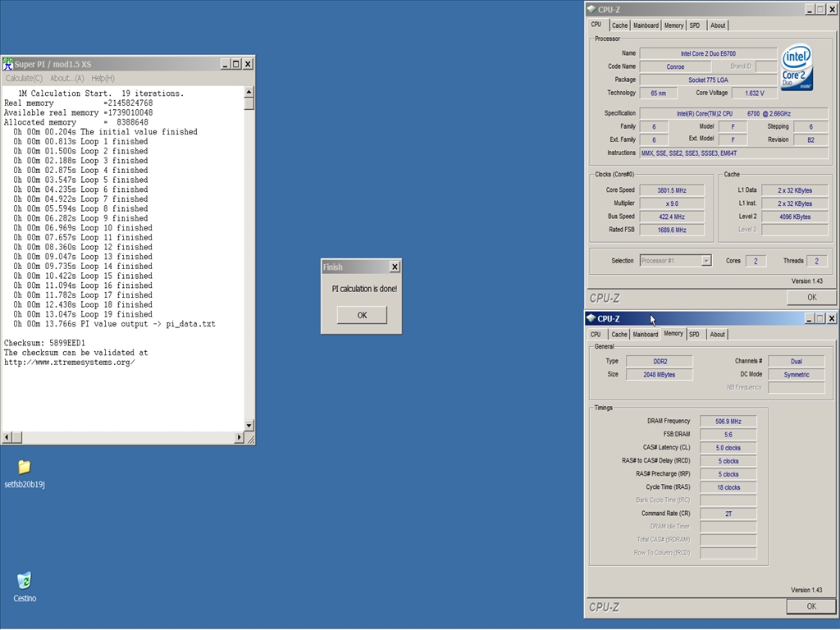Click the top CPU-Z window title icon
Screen dimensions: 840x630
tap(591, 9)
